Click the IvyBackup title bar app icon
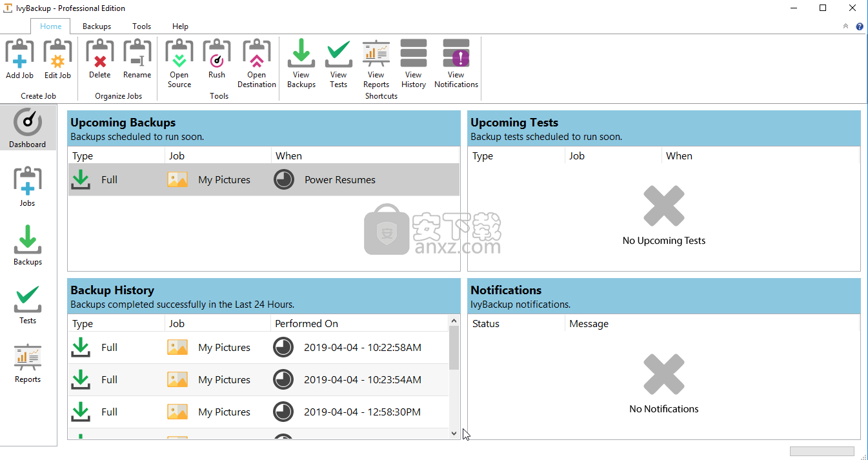 [8, 8]
